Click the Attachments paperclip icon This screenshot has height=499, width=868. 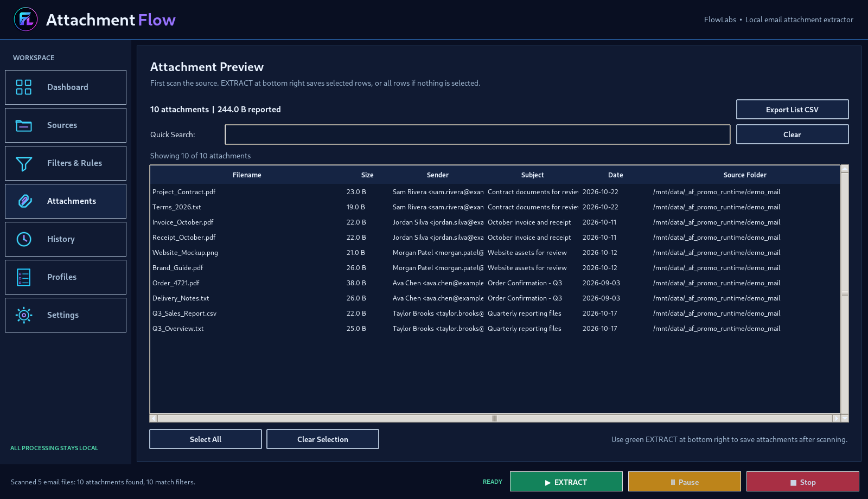24,201
